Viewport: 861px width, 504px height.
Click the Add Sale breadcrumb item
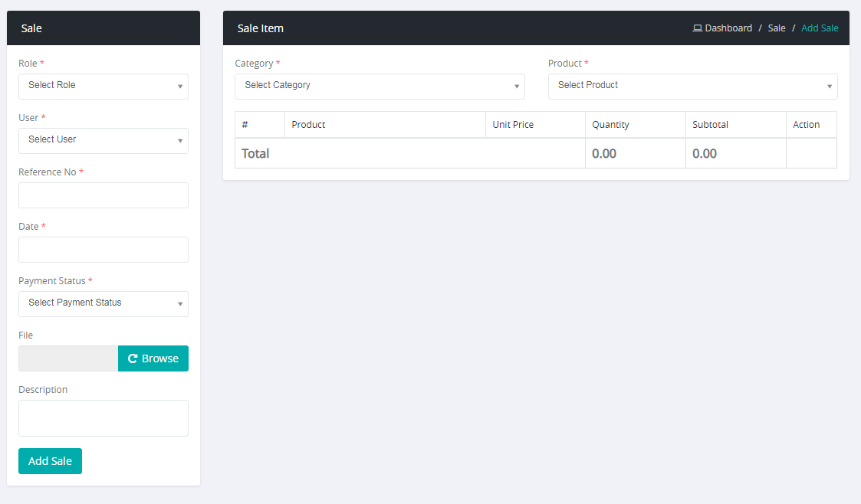tap(820, 28)
